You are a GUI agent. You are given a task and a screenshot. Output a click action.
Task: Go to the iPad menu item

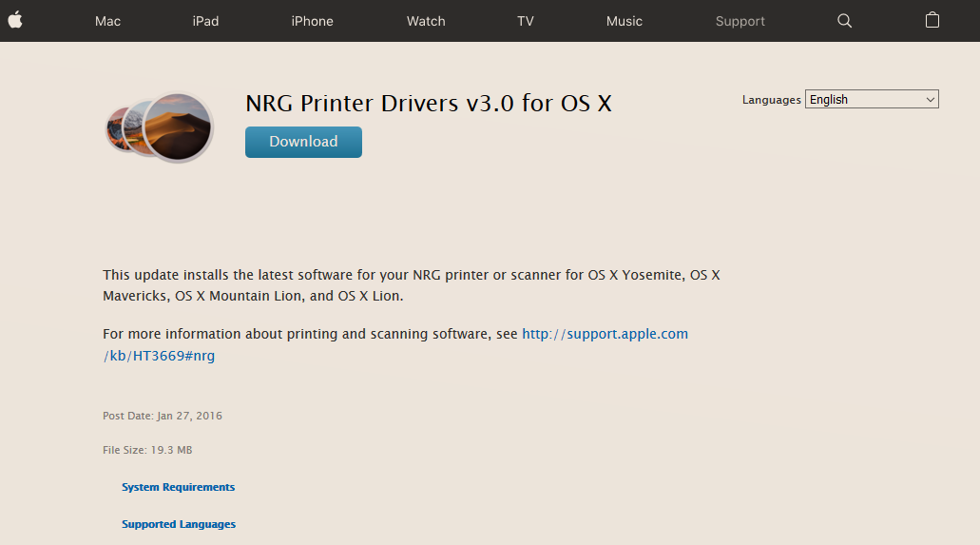(205, 21)
